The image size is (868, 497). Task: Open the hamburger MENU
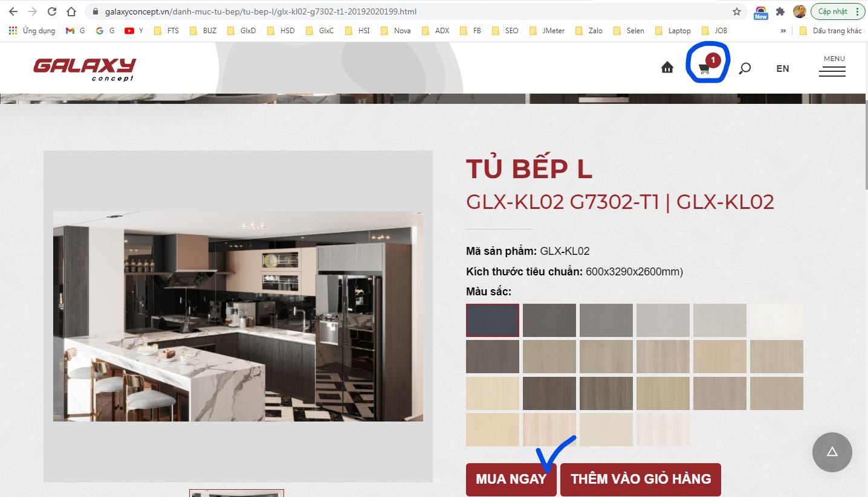click(832, 67)
